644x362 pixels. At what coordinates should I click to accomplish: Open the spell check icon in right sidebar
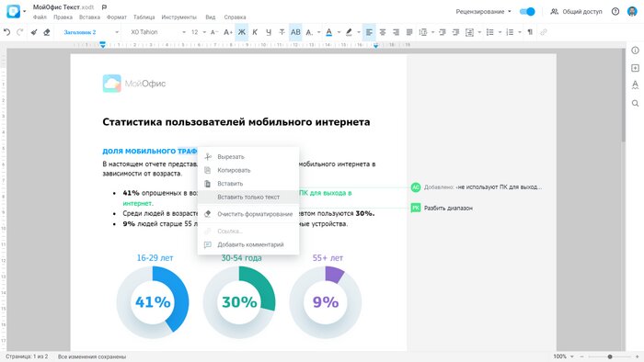tap(635, 85)
